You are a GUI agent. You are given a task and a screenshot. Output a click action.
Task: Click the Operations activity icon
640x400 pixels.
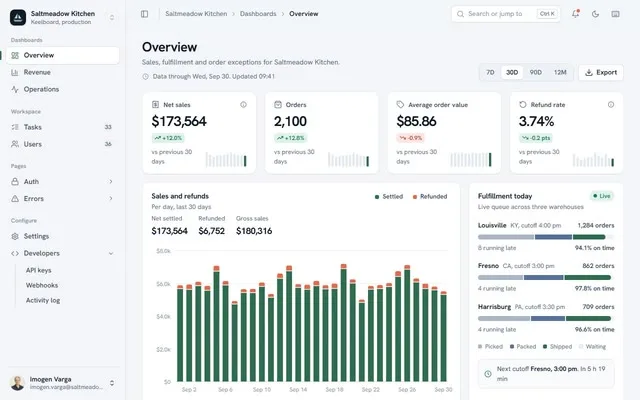15,89
